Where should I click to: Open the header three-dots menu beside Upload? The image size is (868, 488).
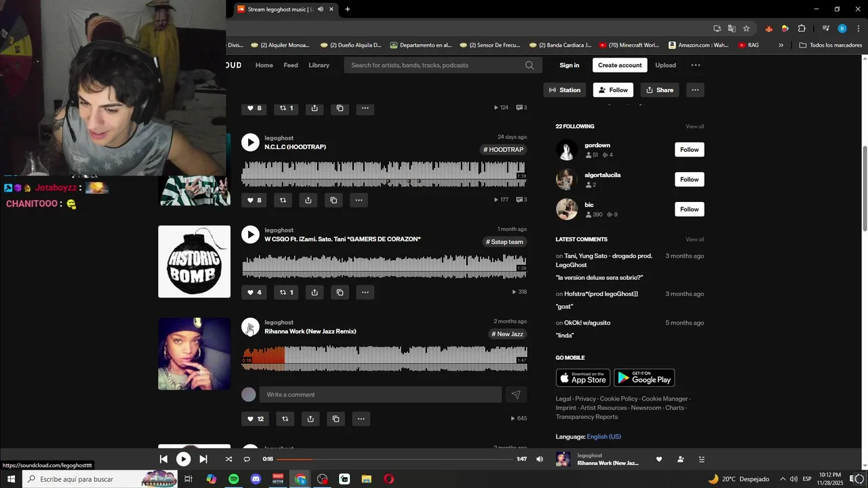point(695,65)
